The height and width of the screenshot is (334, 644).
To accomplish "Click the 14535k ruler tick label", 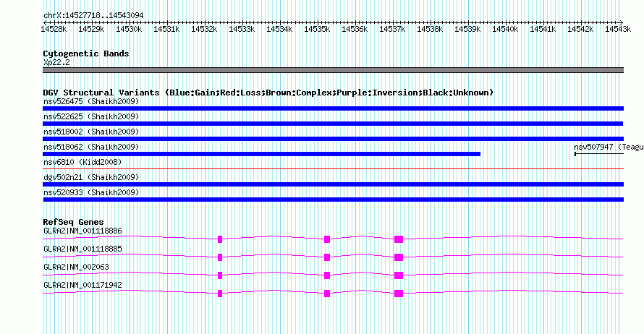I will (317, 29).
